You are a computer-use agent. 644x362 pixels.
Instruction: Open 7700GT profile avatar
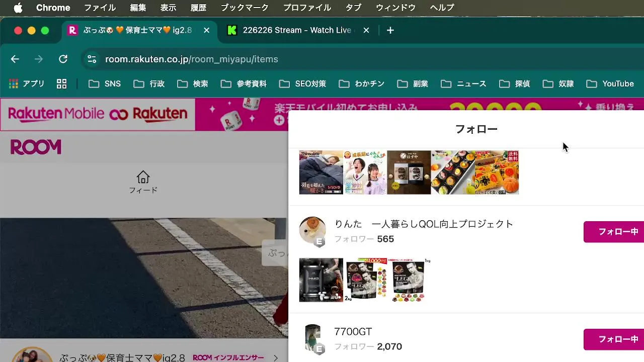(312, 338)
